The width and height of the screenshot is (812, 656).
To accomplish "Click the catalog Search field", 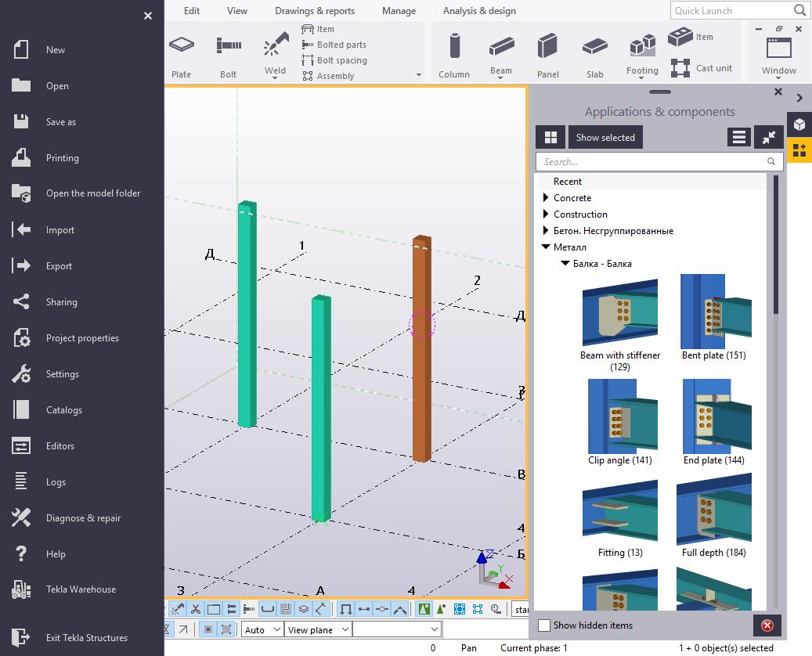I will [x=659, y=161].
